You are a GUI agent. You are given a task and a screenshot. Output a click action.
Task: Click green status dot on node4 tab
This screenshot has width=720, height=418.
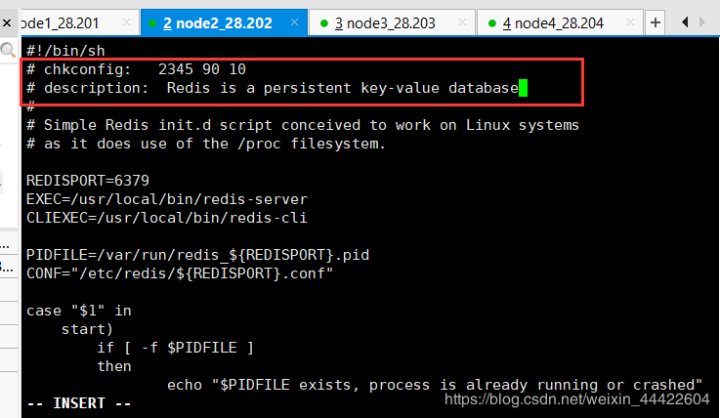coord(489,23)
